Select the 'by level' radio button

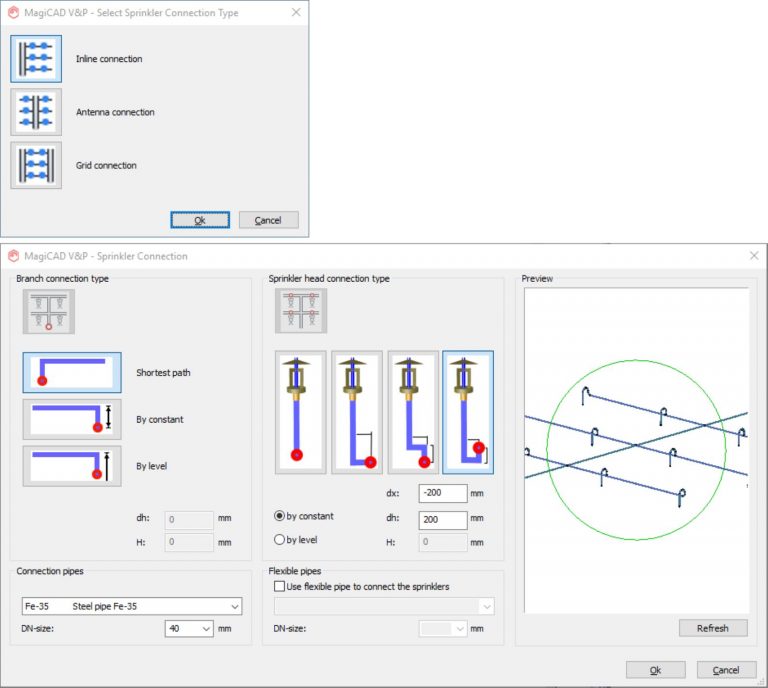tap(279, 540)
